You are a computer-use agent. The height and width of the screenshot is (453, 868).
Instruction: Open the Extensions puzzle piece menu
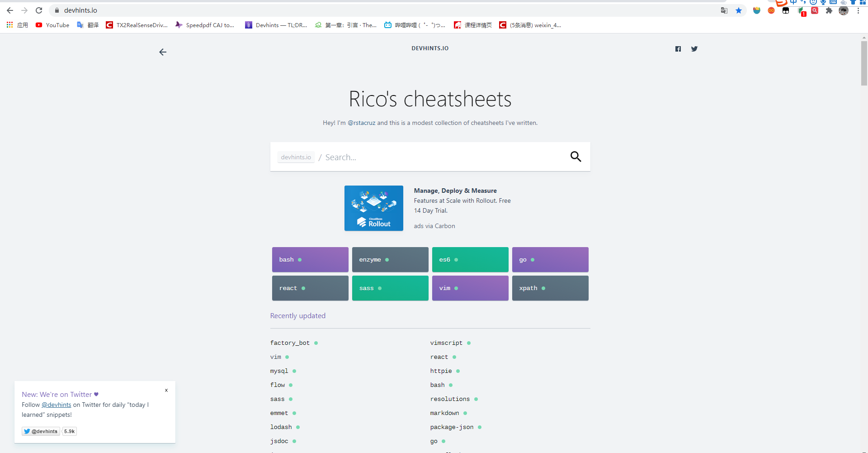[x=829, y=10]
